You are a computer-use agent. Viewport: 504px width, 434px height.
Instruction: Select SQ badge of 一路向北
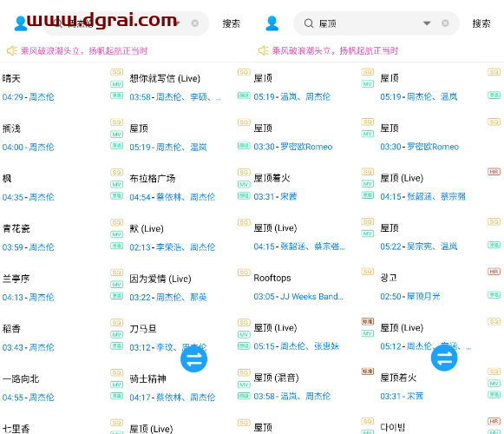coord(117,372)
